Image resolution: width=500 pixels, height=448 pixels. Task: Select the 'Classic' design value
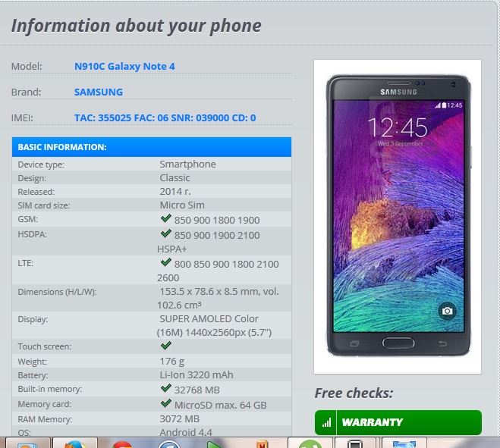click(x=175, y=178)
